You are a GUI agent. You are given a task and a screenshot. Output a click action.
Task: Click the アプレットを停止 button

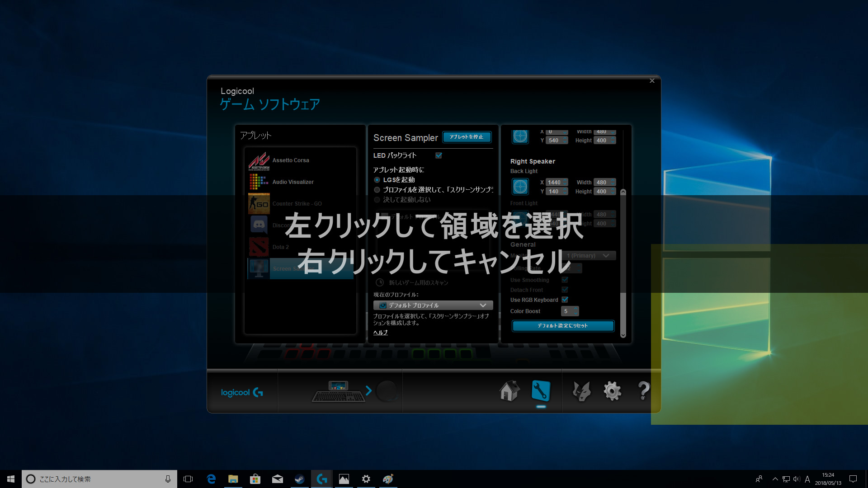point(467,137)
